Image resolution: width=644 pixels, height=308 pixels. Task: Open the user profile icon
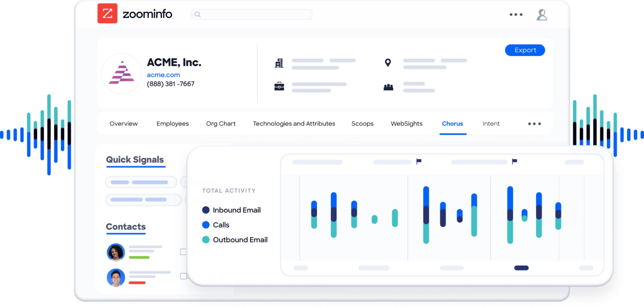(x=542, y=14)
